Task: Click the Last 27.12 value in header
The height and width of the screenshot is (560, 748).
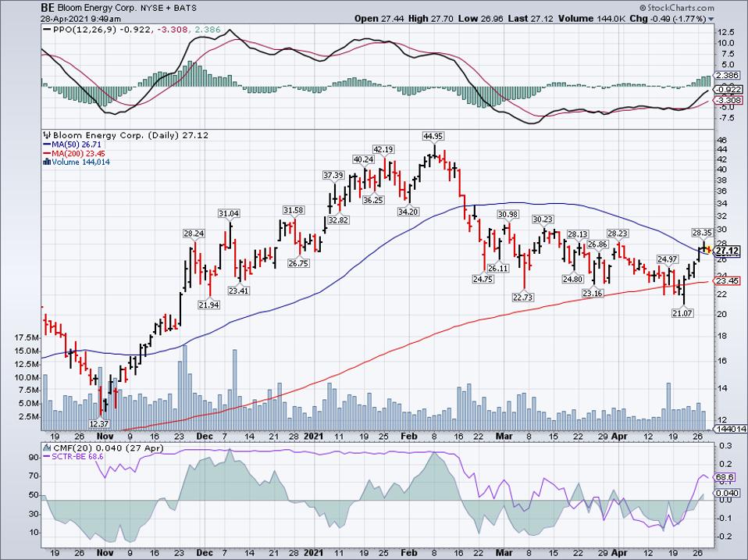Action: pyautogui.click(x=530, y=19)
